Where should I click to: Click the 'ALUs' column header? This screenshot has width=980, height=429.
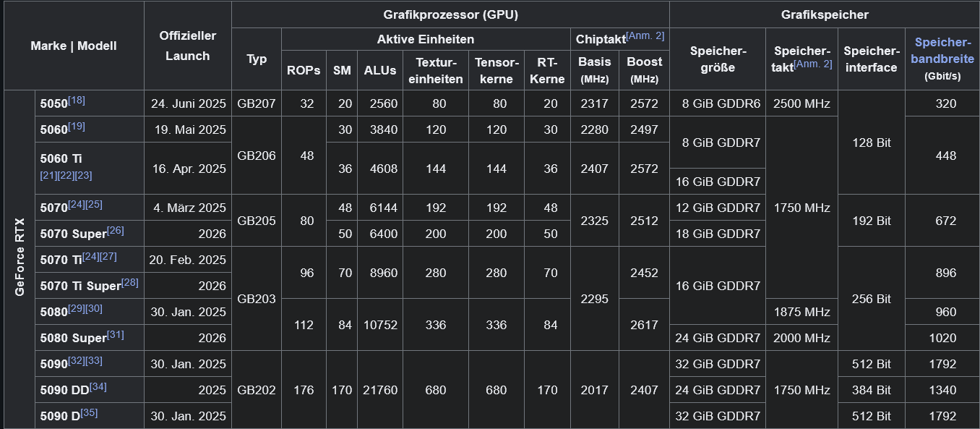pos(380,70)
